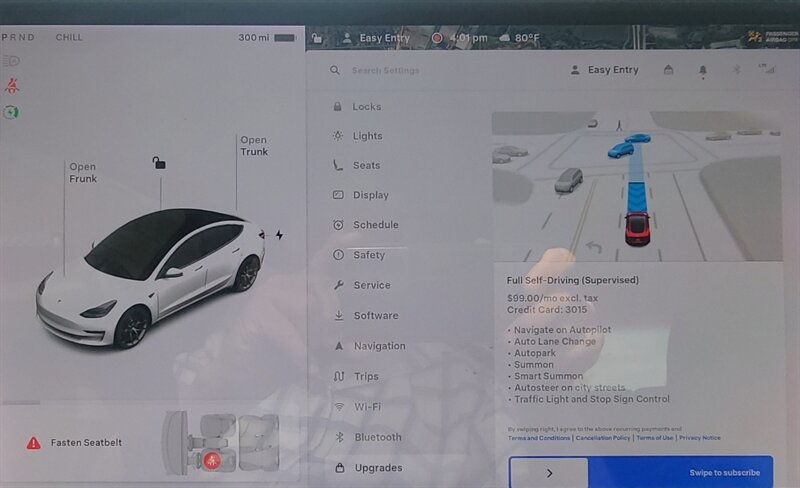Tap the battery level icon
The width and height of the screenshot is (800, 488).
[x=285, y=38]
